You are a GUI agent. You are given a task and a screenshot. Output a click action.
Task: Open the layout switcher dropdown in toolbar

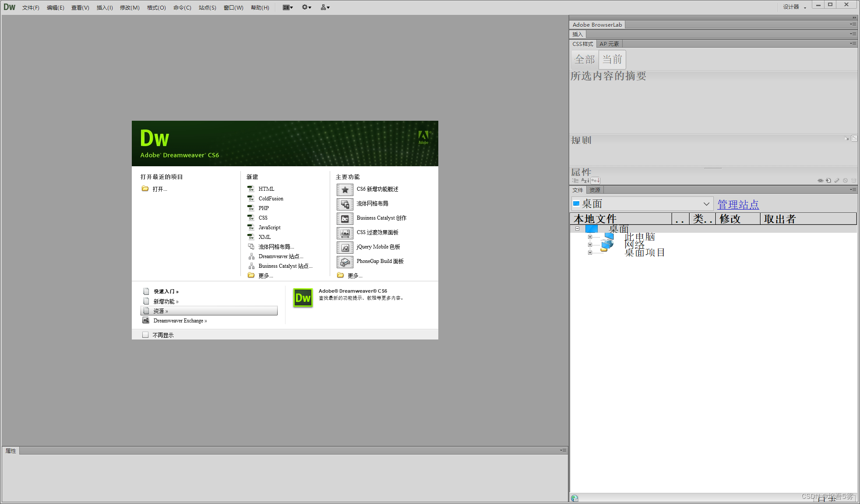click(287, 7)
